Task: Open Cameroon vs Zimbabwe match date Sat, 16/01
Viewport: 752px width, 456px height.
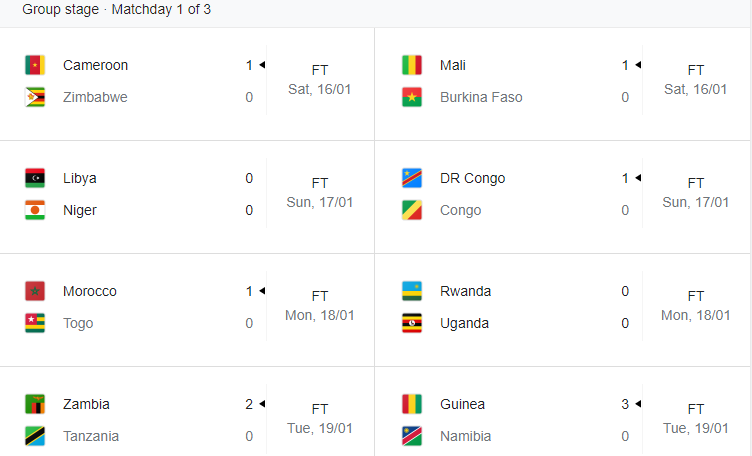Action: click(x=319, y=89)
